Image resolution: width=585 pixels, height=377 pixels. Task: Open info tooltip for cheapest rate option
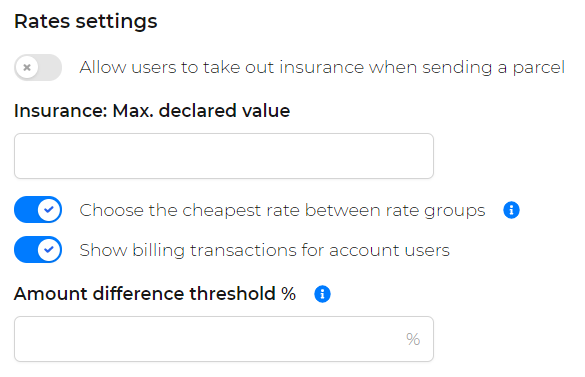coord(511,210)
